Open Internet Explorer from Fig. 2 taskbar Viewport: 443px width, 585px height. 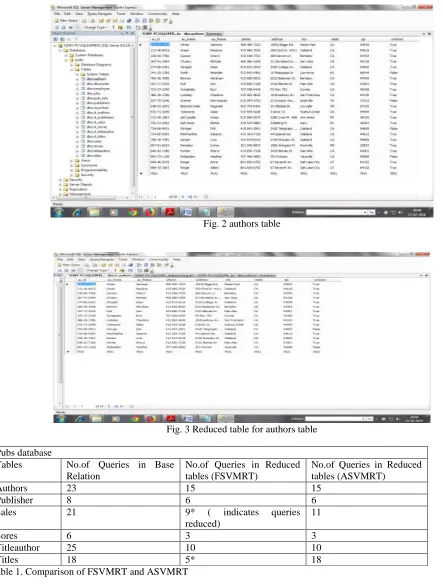click(x=77, y=212)
